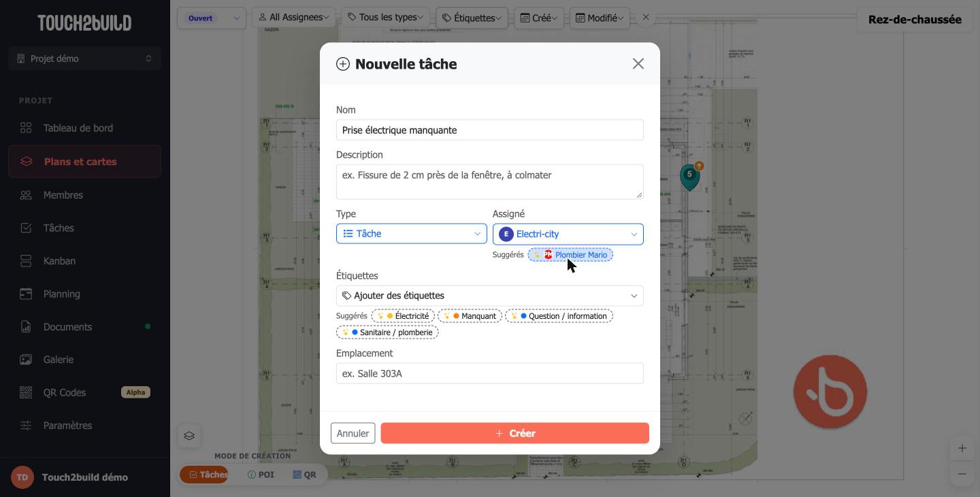Open the Assigné dropdown showing Electri-city

(568, 234)
